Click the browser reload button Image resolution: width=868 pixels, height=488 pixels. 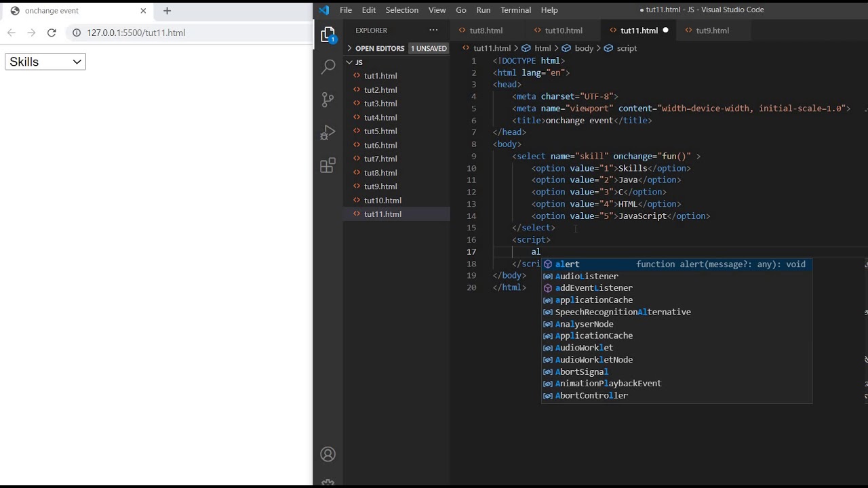point(52,33)
